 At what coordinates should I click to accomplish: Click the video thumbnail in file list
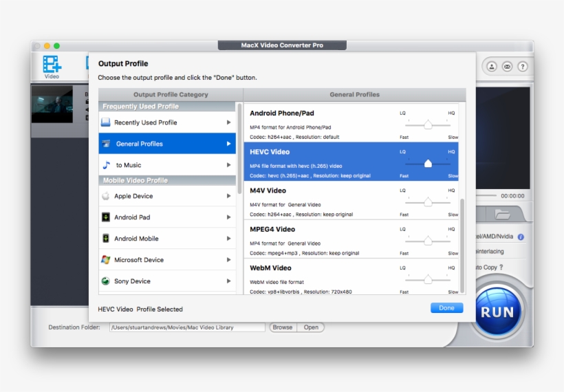pos(52,105)
